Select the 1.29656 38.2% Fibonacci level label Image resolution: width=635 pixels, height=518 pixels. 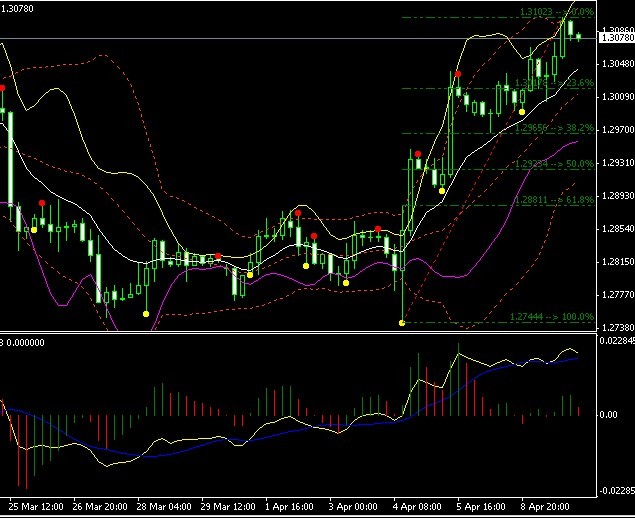click(x=554, y=128)
